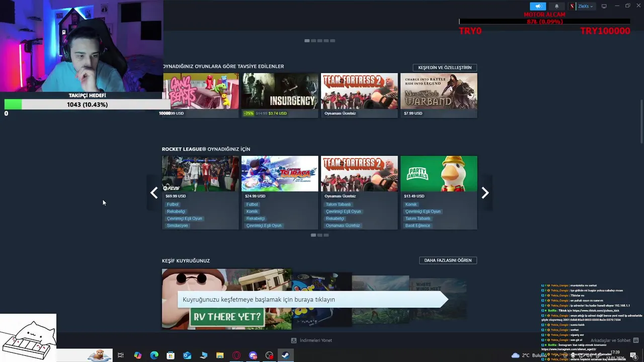
Task: Launch Opera browser from taskbar
Action: pos(236,355)
